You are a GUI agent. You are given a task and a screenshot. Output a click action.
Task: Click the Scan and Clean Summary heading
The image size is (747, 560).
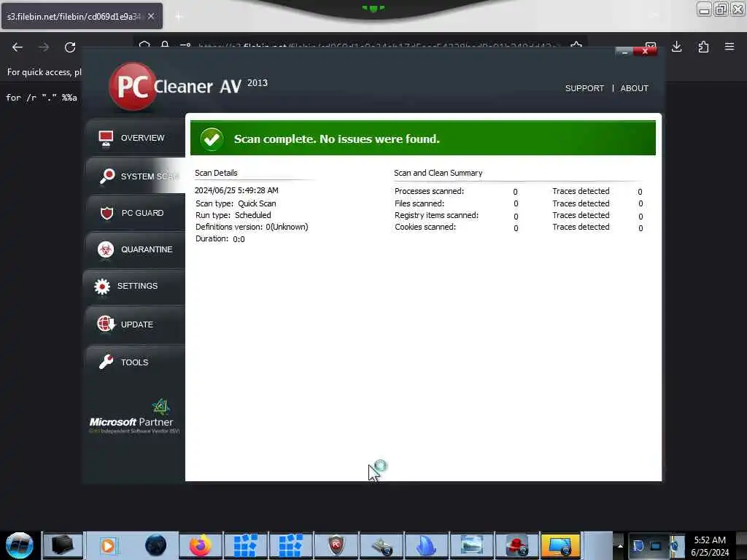point(438,173)
